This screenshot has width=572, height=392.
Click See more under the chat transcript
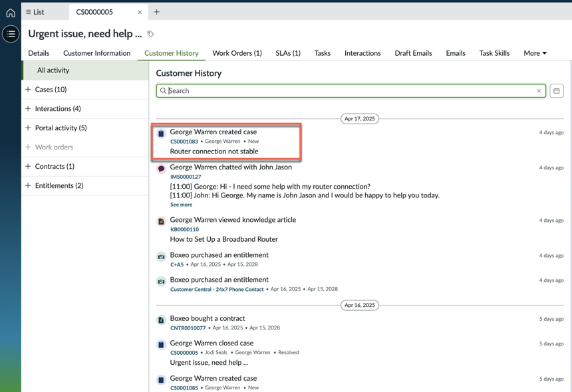(x=181, y=205)
